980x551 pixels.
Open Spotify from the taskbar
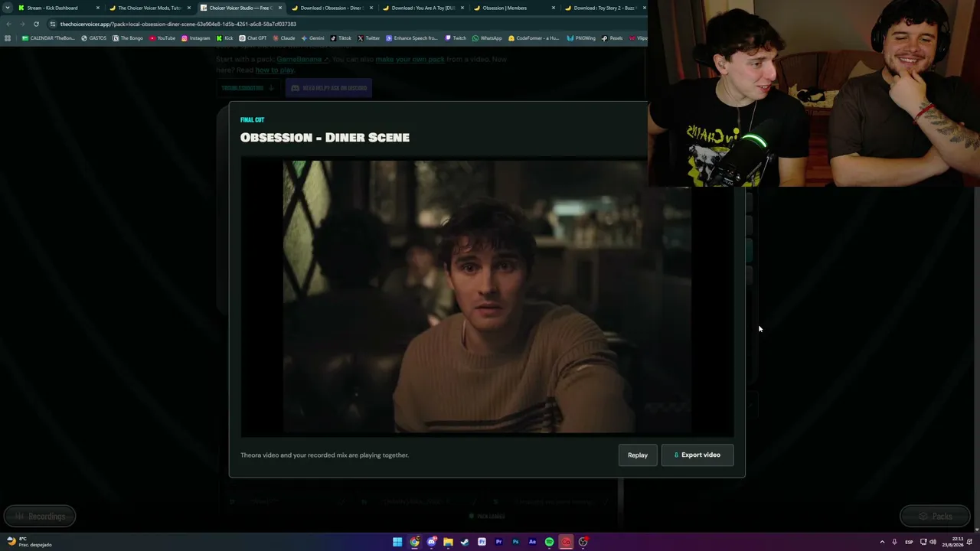click(x=549, y=542)
